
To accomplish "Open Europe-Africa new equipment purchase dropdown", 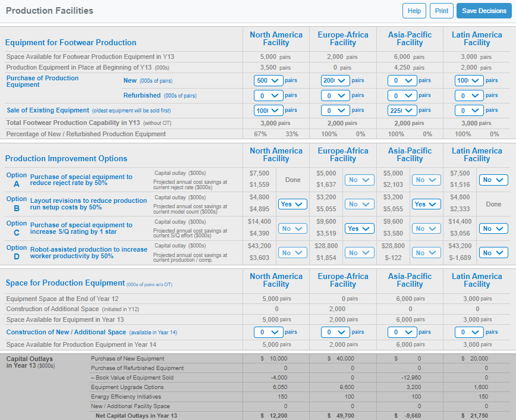I will (335, 80).
